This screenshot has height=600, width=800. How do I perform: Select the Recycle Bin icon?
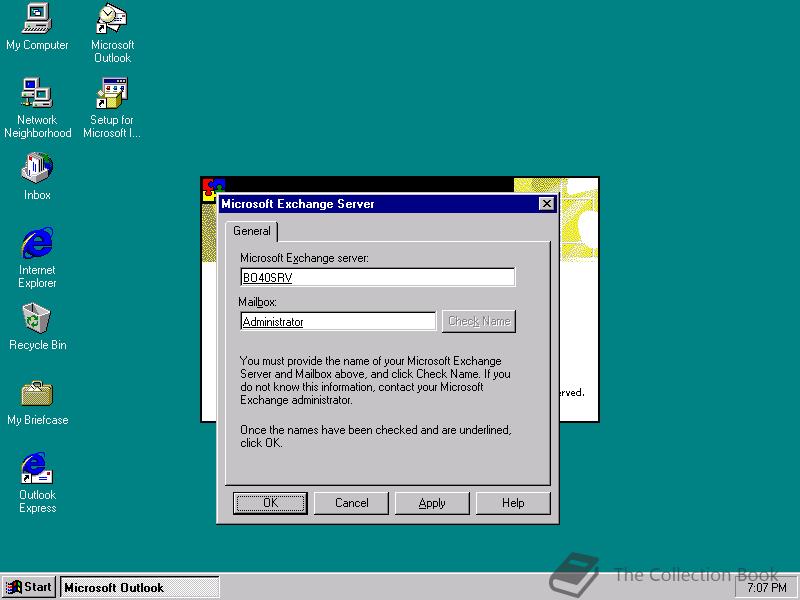click(x=37, y=327)
